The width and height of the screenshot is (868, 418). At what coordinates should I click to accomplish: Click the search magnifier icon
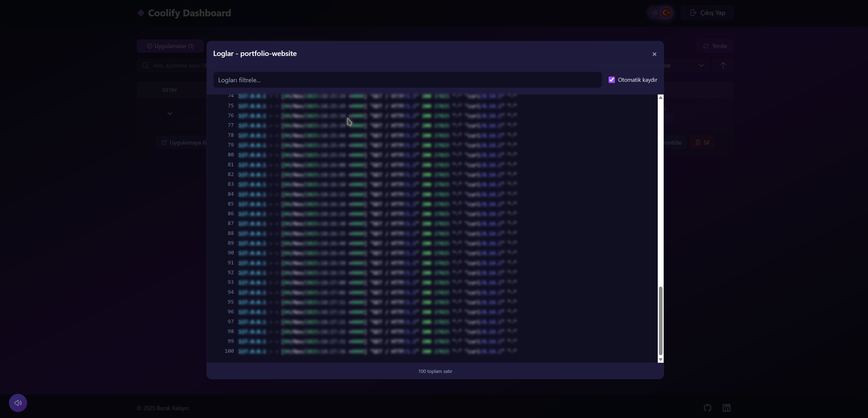[145, 66]
